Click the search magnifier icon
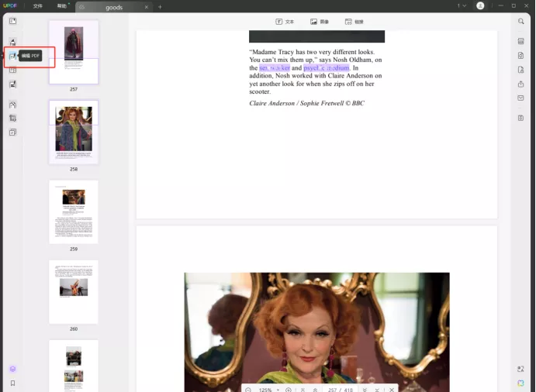Image resolution: width=536 pixels, height=392 pixels. click(x=521, y=22)
